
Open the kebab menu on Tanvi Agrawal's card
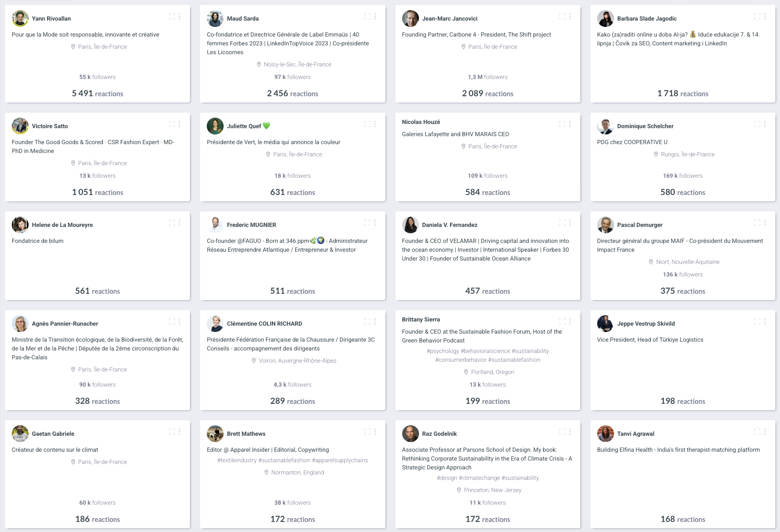(x=765, y=432)
